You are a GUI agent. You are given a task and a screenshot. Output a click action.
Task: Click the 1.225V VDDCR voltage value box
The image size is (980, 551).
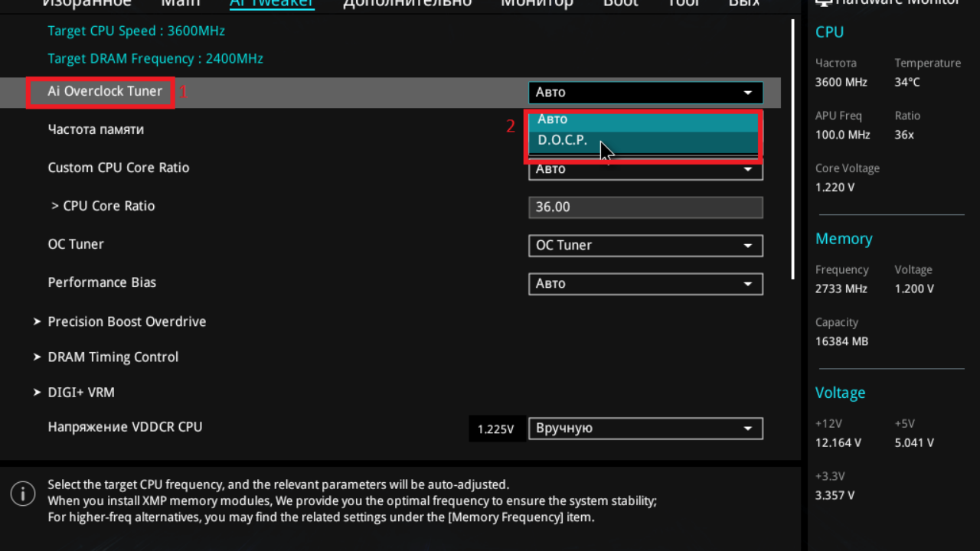coord(495,429)
